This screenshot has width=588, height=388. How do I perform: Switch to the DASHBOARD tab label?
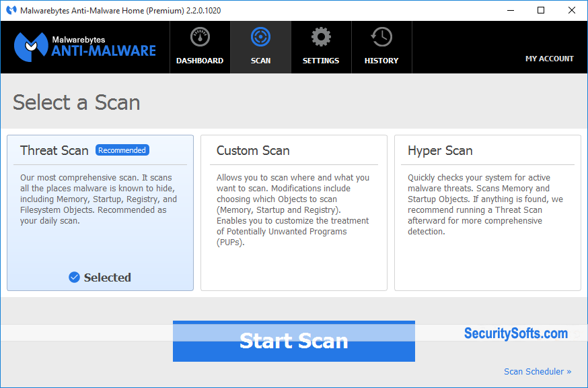[200, 61]
